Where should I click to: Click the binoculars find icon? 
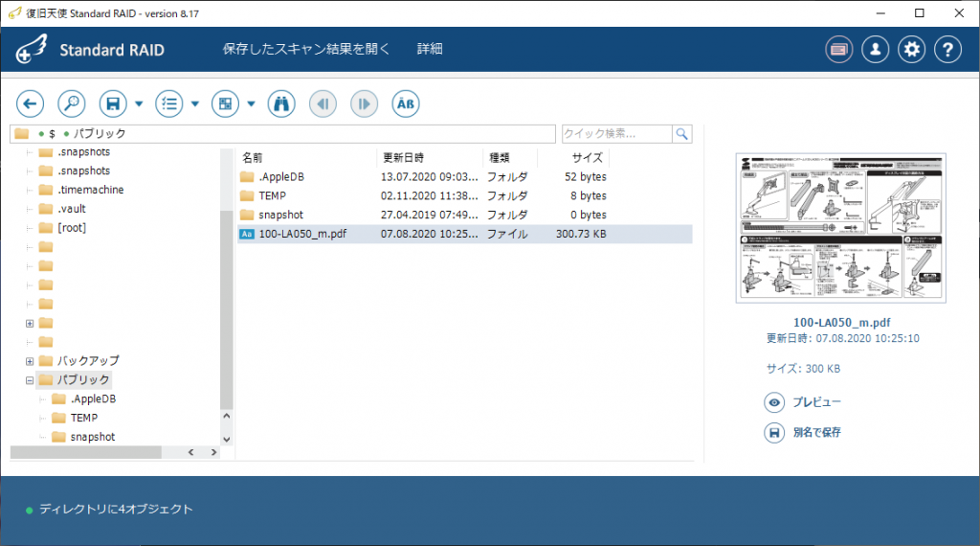click(x=280, y=103)
